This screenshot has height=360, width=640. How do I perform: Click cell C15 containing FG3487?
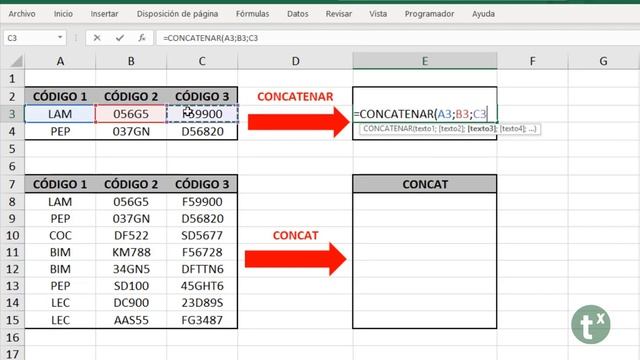pos(202,320)
